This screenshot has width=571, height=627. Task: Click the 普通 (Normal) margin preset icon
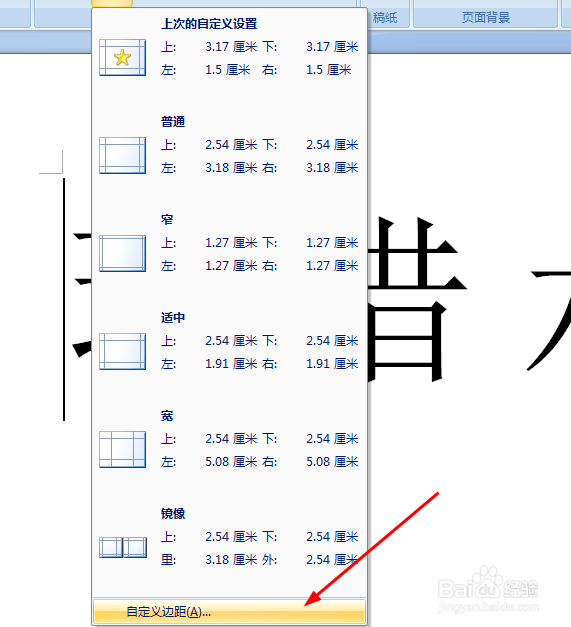[x=122, y=156]
